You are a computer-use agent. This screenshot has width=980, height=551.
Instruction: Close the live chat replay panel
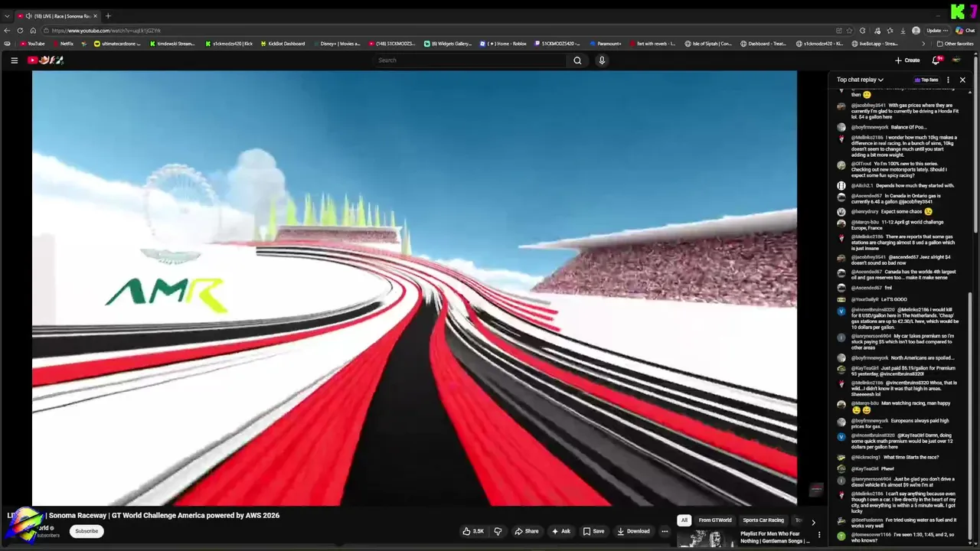[x=962, y=80]
